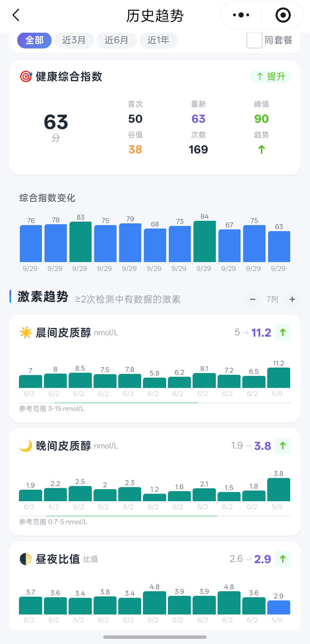Click the index bar labeled 68

pyautogui.click(x=155, y=245)
